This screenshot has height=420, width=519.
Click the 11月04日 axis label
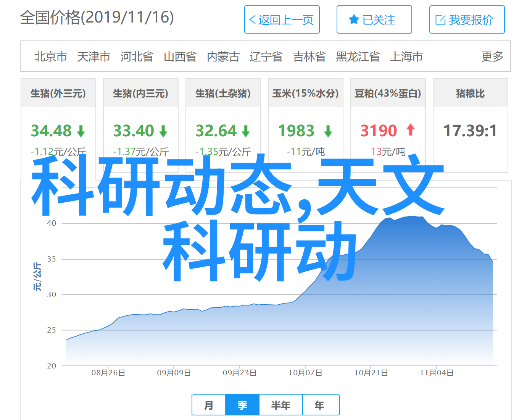[437, 373]
